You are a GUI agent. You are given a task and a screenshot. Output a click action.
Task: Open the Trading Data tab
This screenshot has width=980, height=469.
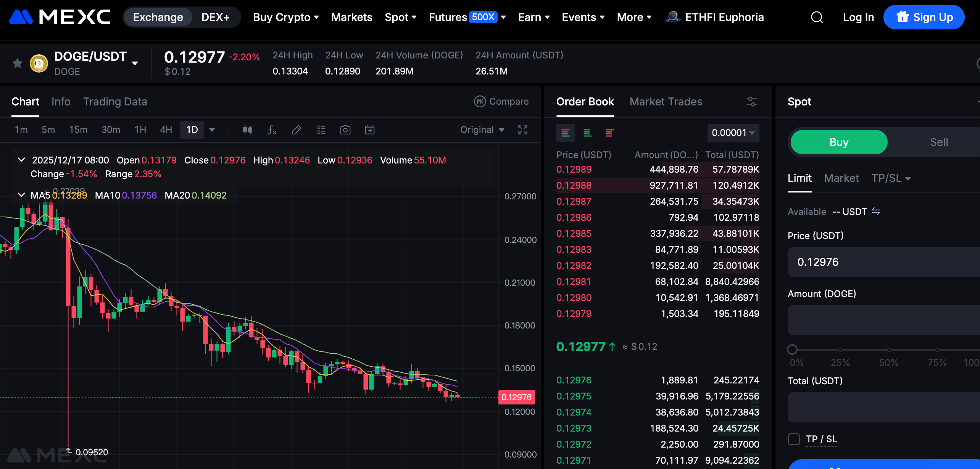115,102
